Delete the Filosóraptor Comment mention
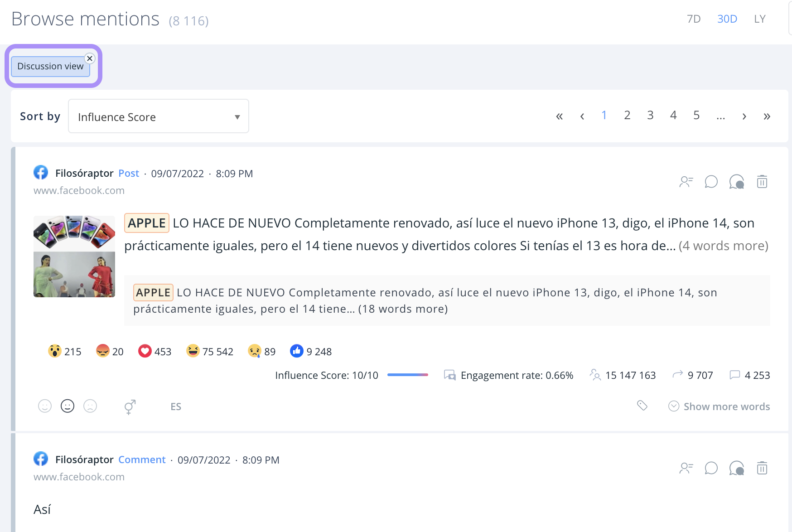Viewport: 792px width, 532px height. (762, 468)
